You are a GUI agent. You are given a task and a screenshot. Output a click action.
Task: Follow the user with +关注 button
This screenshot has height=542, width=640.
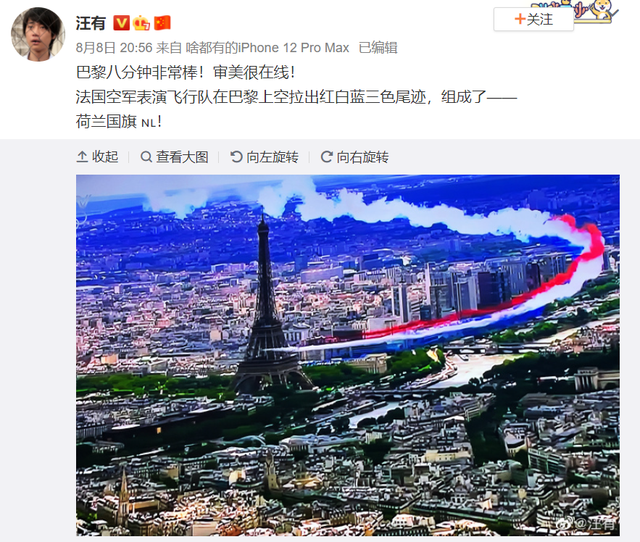point(533,19)
